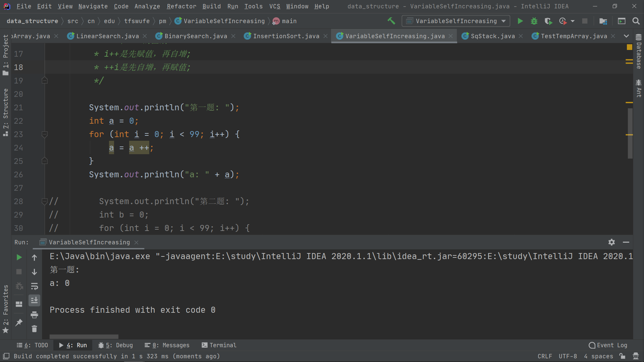The image size is (644, 362).
Task: Print console output with the printer icon
Action: pyautogui.click(x=34, y=315)
